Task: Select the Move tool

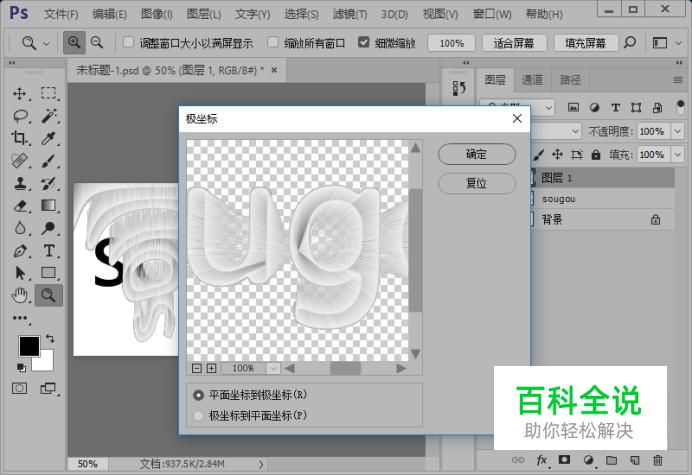Action: click(x=19, y=94)
